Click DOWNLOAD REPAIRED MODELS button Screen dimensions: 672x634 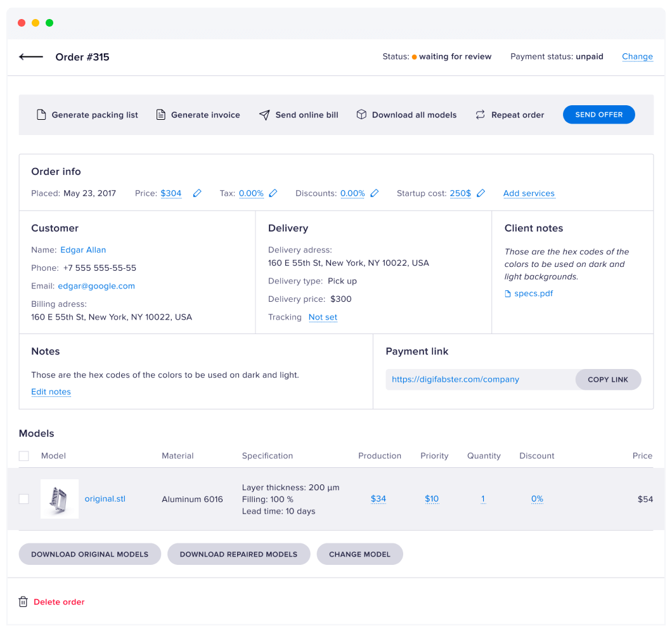pos(238,553)
